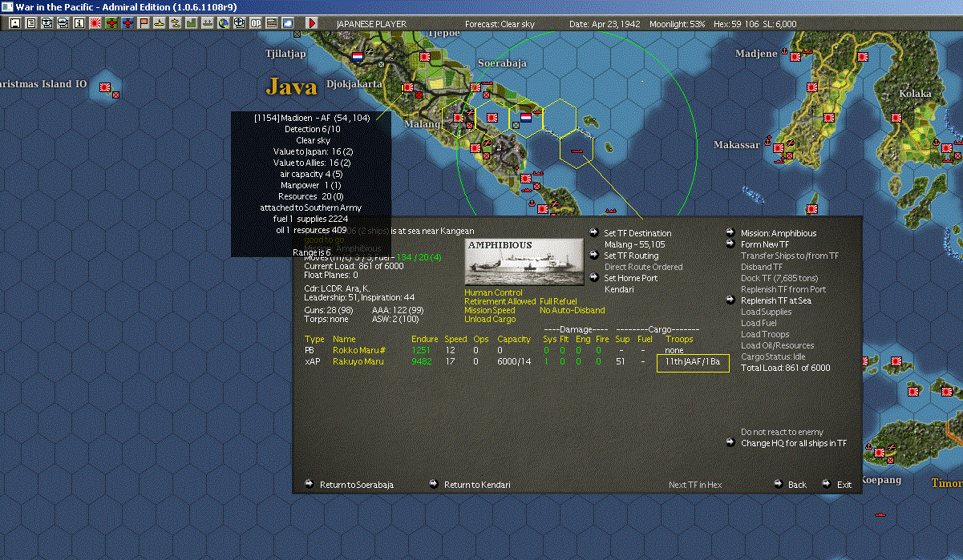Select the Japanese base icon at Koepang
This screenshot has height=560, width=963.
880,452
